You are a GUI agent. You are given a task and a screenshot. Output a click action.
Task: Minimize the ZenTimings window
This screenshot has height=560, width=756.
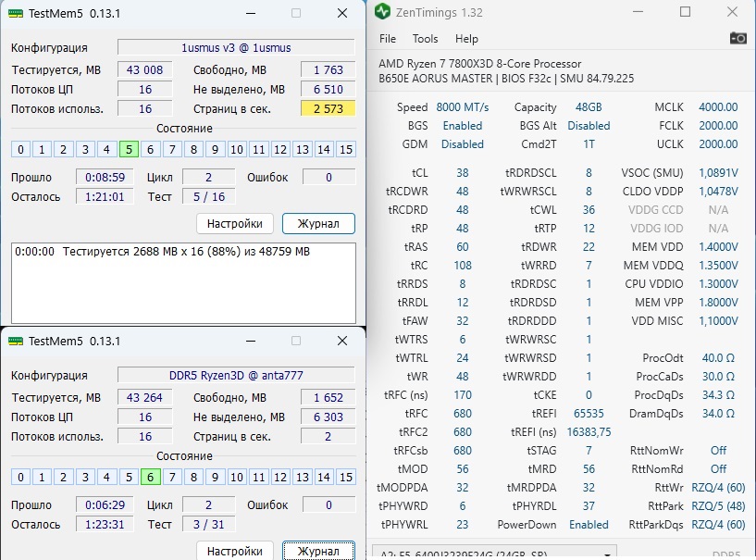pyautogui.click(x=638, y=12)
